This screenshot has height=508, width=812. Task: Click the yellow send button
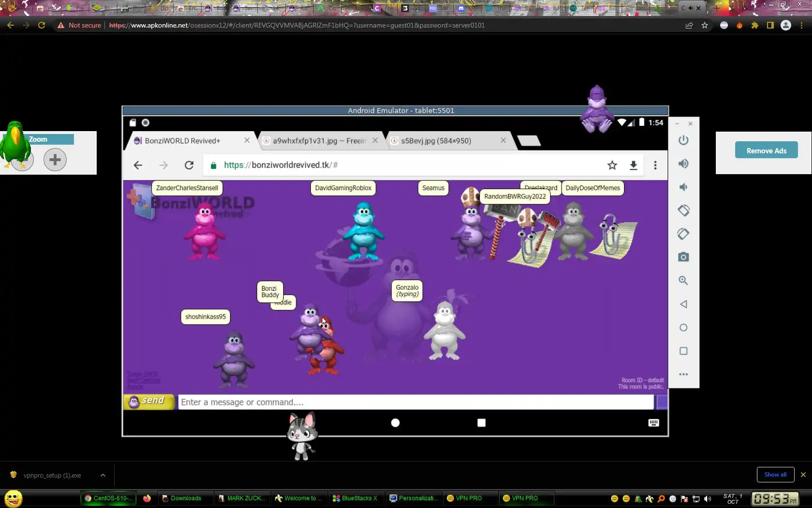tap(149, 402)
